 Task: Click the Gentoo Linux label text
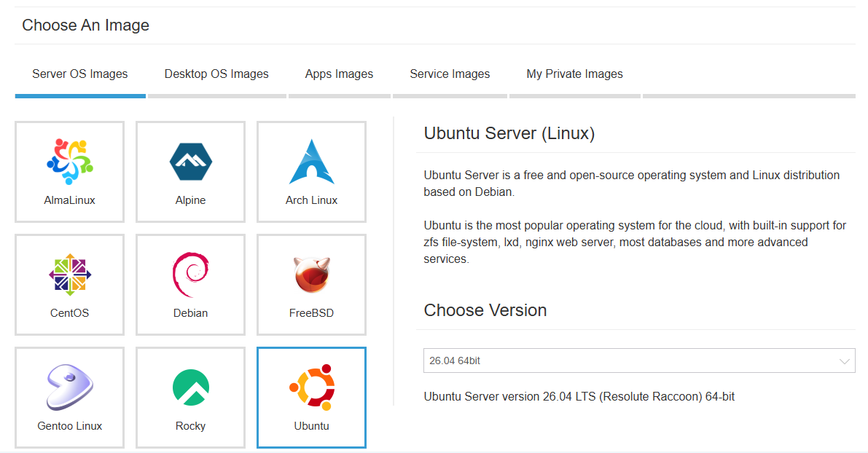pos(70,426)
